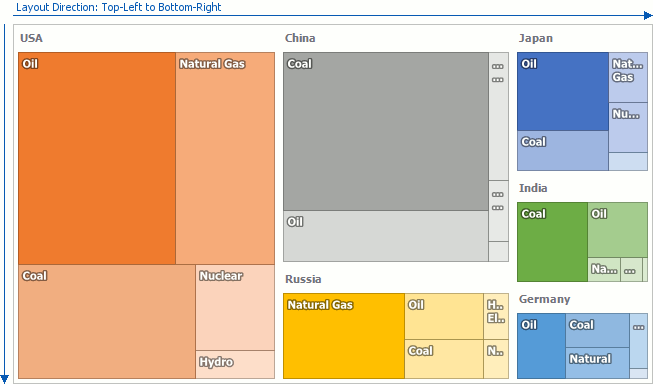The image size is (653, 384).
Task: Click the Japan Coal tile
Action: pos(563,150)
